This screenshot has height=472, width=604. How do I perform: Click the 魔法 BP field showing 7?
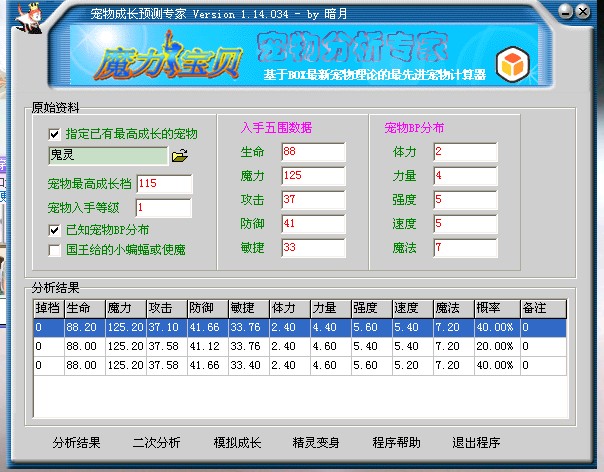click(464, 248)
